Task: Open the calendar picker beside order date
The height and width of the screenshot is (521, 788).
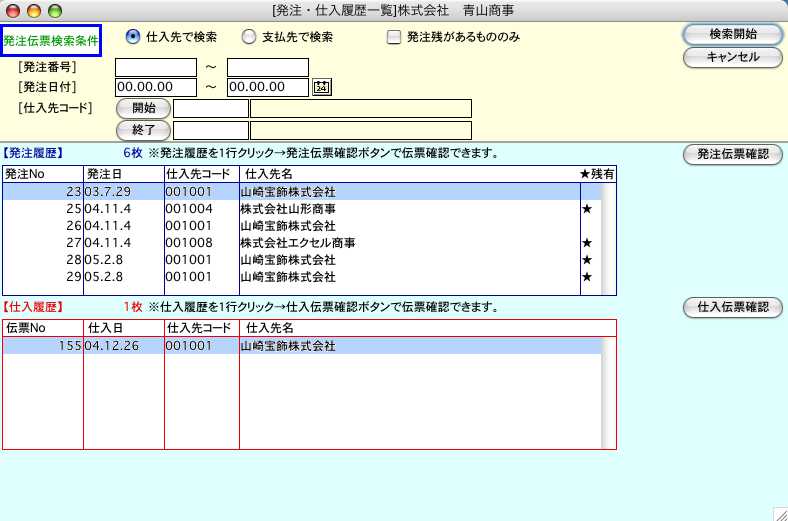Action: [x=321, y=88]
